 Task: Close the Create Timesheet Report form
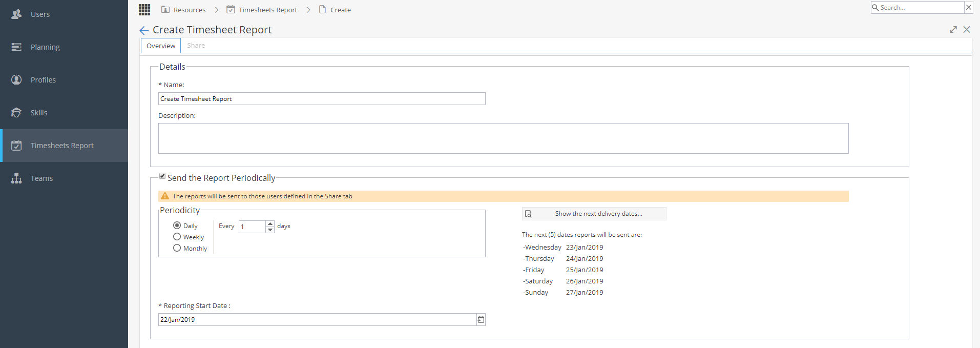tap(967, 30)
